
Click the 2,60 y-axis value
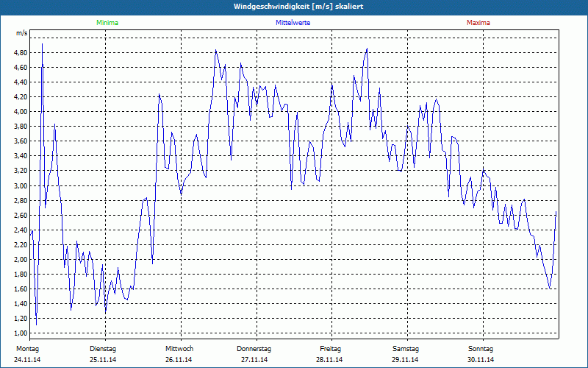(21, 215)
